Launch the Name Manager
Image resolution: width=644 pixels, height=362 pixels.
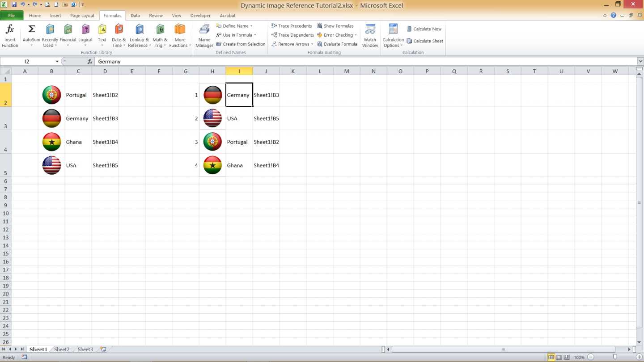click(x=204, y=36)
